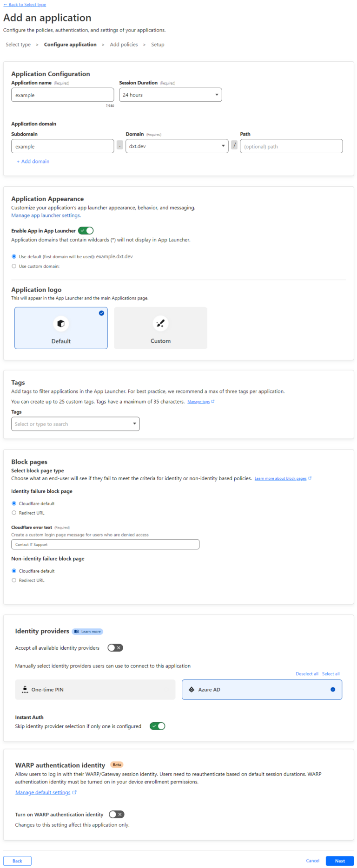Select the Default application logo option
Viewport: 357px width, 868px height.
60,327
